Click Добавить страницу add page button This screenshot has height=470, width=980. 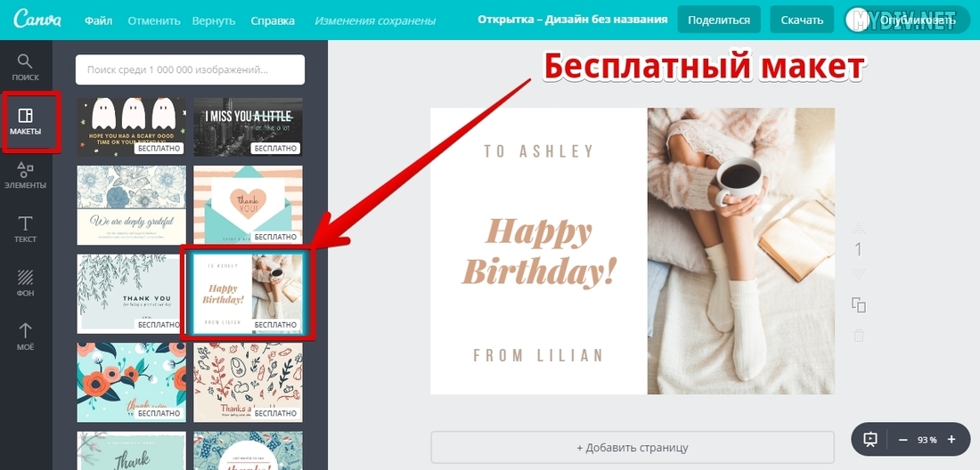633,448
